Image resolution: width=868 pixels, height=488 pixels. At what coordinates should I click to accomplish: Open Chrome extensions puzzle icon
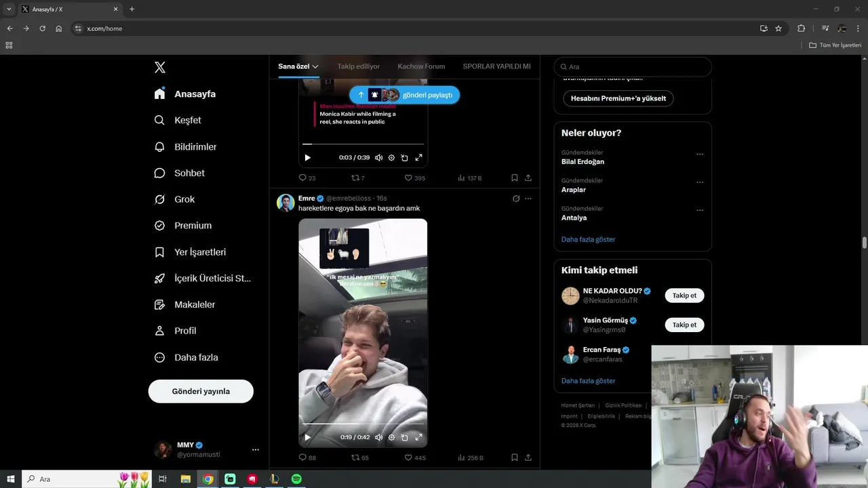click(x=801, y=28)
